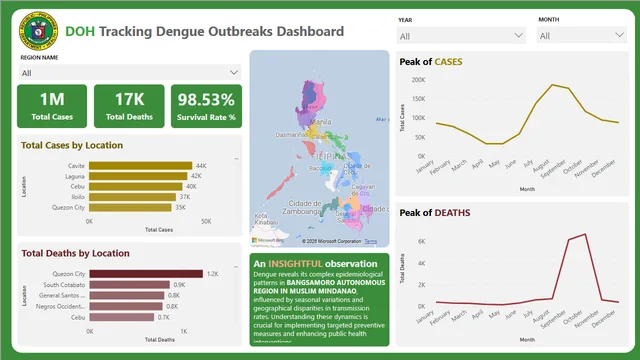Screen dimensions: 640x360
Task: Click the dashboard title text
Action: click(204, 31)
